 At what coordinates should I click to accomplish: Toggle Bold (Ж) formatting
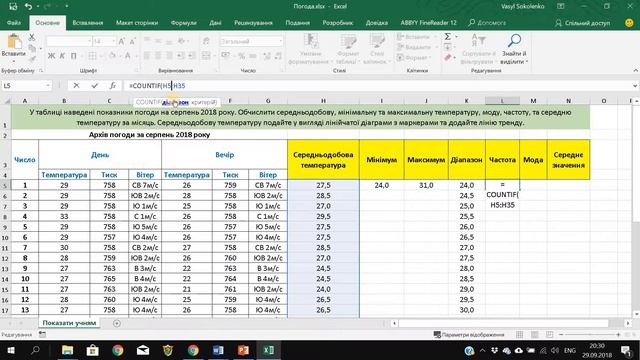click(51, 56)
